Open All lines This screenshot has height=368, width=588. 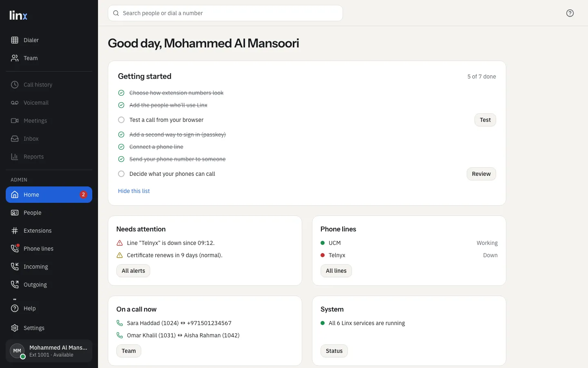click(336, 271)
